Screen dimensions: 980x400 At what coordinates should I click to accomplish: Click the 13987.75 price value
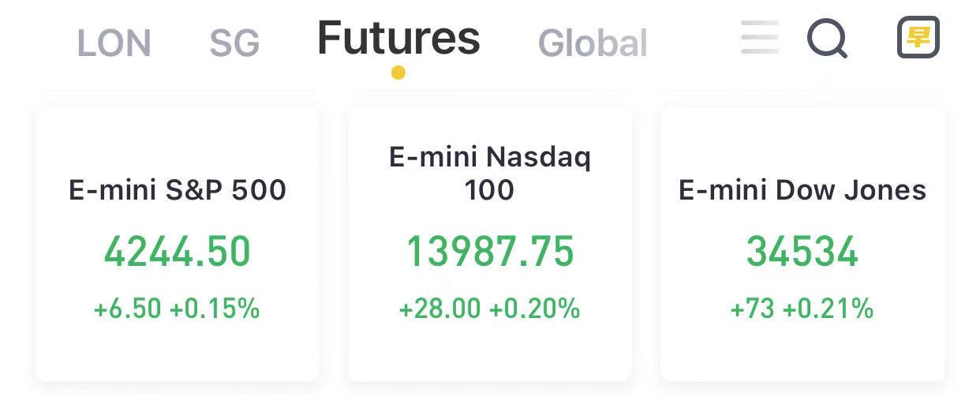(490, 252)
